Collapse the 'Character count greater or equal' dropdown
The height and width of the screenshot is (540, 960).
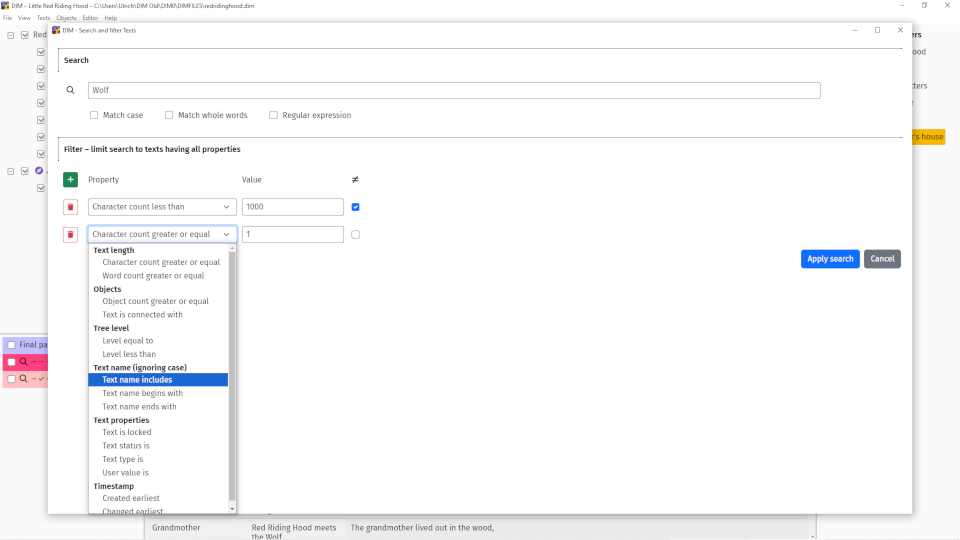click(x=162, y=235)
